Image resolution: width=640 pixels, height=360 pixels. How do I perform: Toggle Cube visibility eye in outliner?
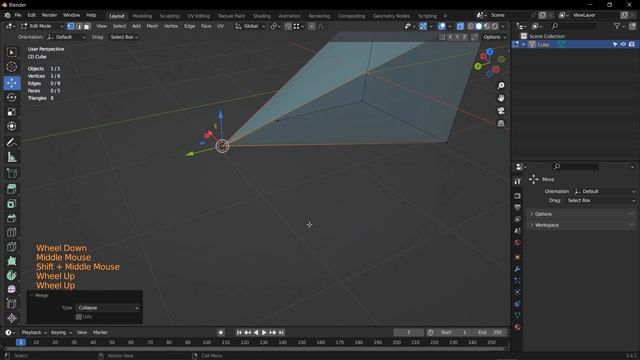[623, 44]
